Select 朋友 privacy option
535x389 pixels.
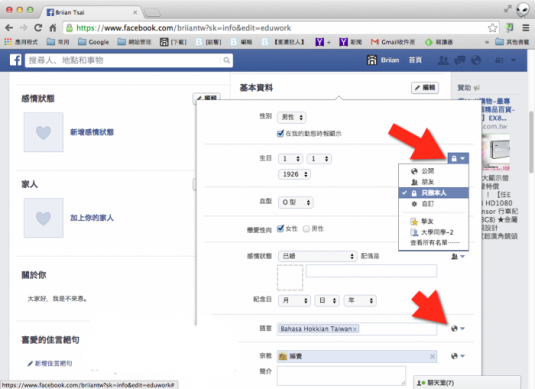(433, 182)
